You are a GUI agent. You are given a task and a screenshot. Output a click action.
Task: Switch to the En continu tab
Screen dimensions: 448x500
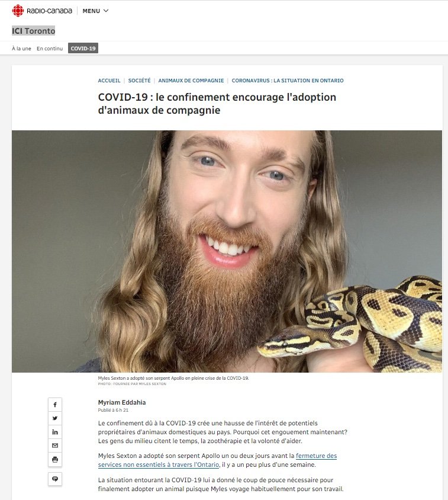[x=50, y=49]
